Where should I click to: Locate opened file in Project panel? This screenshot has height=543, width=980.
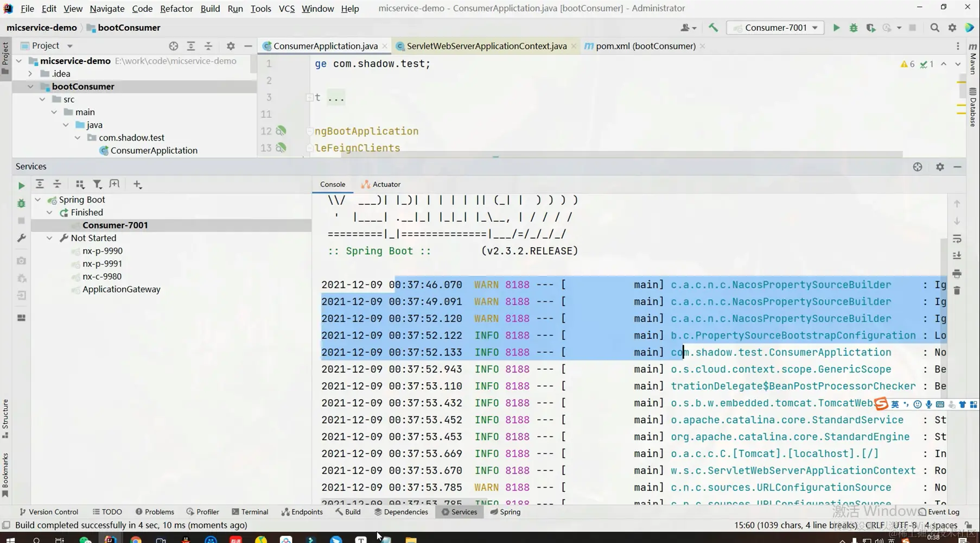174,46
